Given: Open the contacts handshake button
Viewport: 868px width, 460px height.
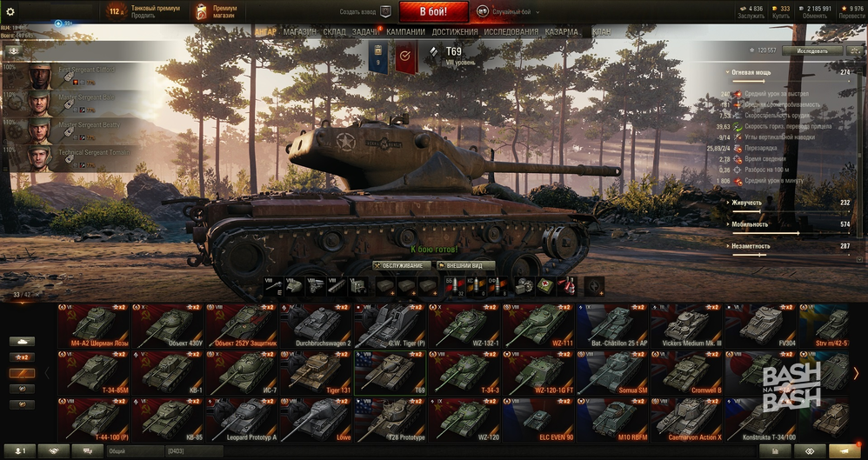Looking at the screenshot, I should (54, 451).
